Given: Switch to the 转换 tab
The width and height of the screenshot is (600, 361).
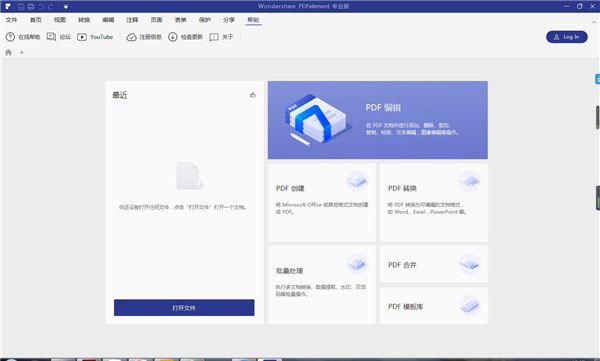Looking at the screenshot, I should pos(84,20).
